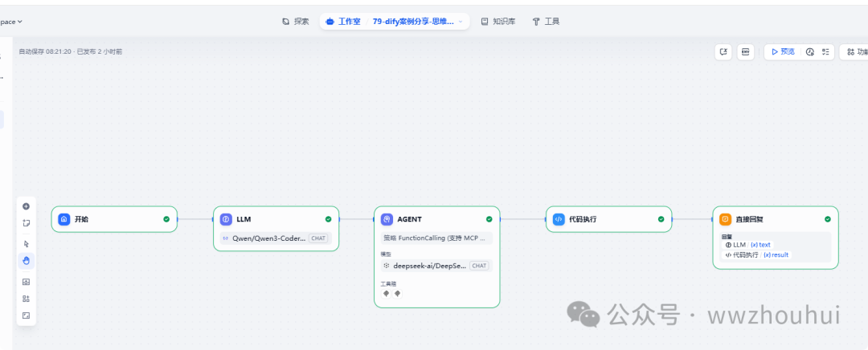Click the 策略 FunctionCalling strategy row
Viewport: 868px width, 350px height.
tap(436, 238)
